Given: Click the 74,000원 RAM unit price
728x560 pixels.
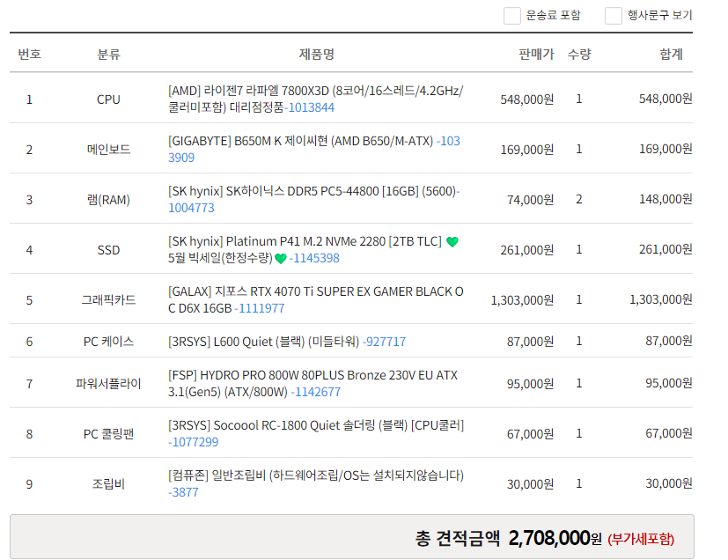Looking at the screenshot, I should 530,200.
